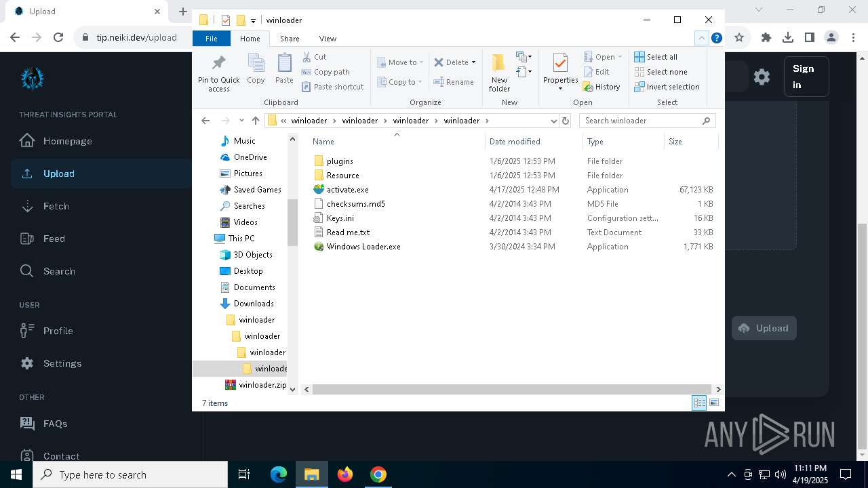Sort files by Size column
The height and width of the screenshot is (488, 868).
[x=690, y=142]
